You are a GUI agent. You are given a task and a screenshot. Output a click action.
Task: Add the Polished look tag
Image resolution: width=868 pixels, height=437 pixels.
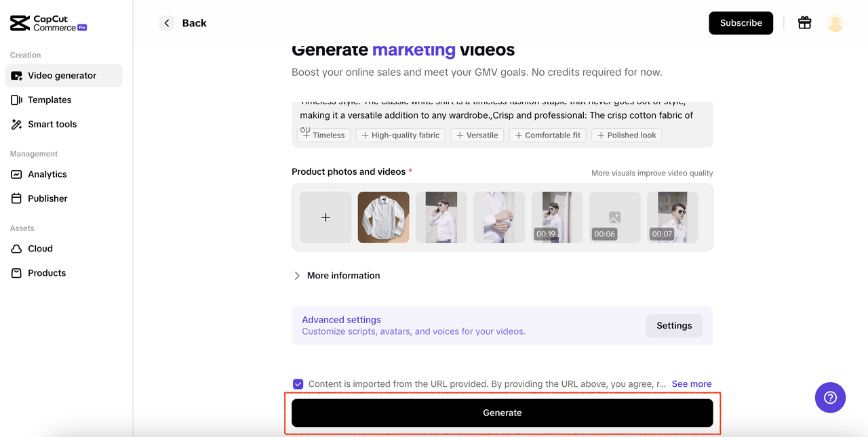[627, 136]
